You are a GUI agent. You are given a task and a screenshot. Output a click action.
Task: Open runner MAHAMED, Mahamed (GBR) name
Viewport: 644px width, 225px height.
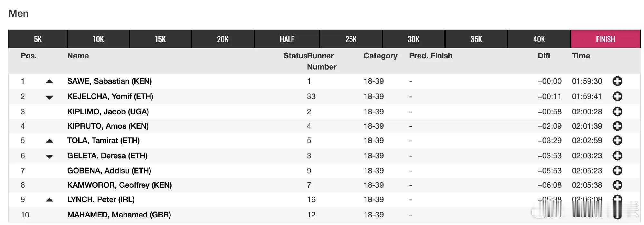(119, 215)
